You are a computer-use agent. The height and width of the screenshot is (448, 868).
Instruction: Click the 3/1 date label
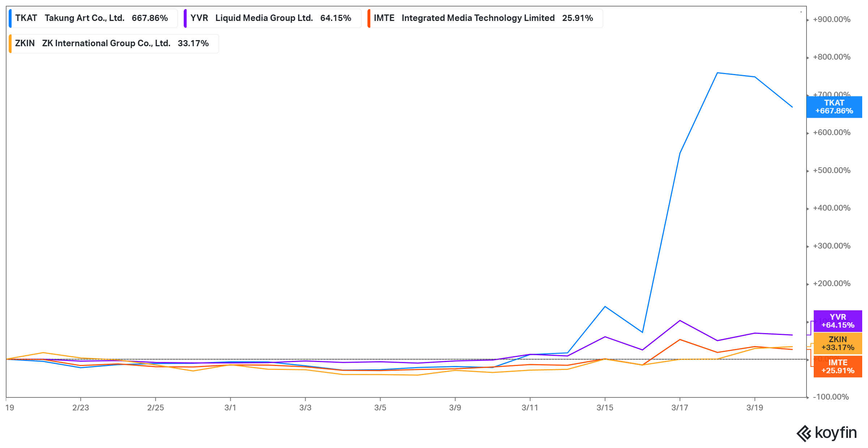(x=230, y=408)
